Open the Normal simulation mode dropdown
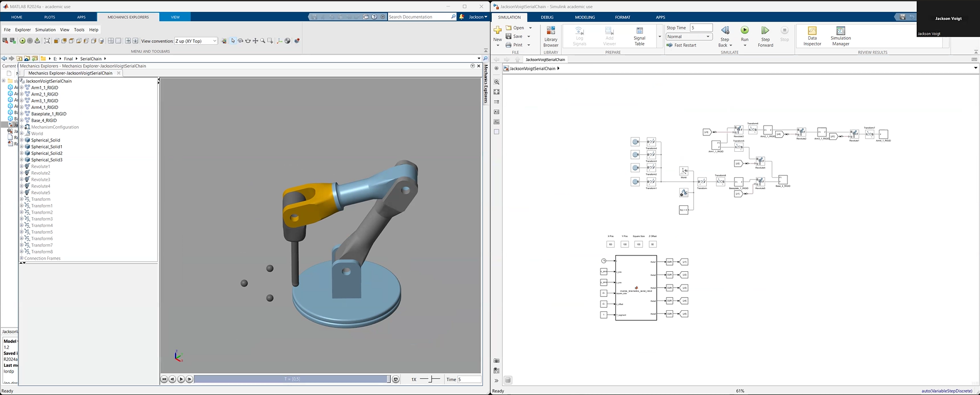The height and width of the screenshot is (395, 980). [689, 37]
